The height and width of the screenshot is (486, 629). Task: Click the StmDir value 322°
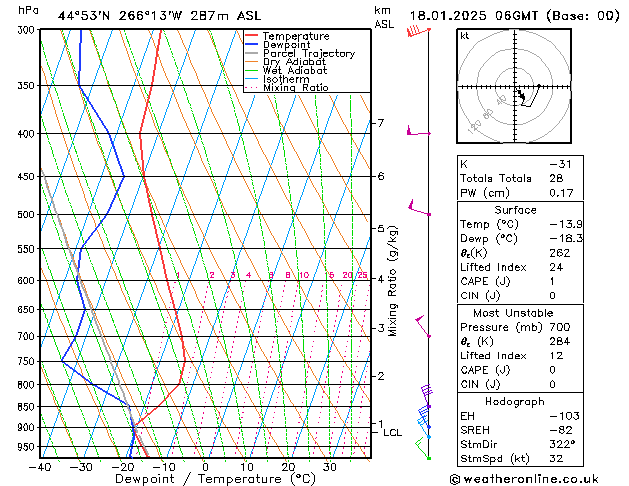(x=562, y=445)
